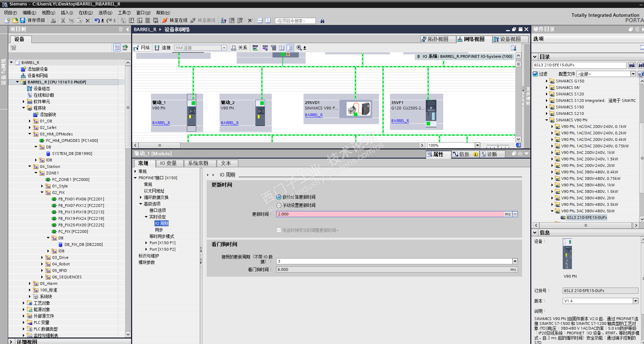Collapse the SINAMICS V90 PN catalog folder
This screenshot has height=344, width=644.
click(x=547, y=120)
